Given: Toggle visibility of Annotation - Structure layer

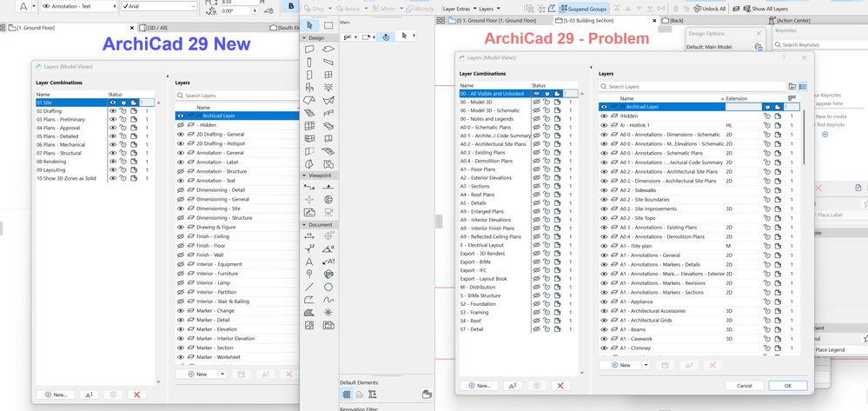Looking at the screenshot, I should click(x=181, y=171).
